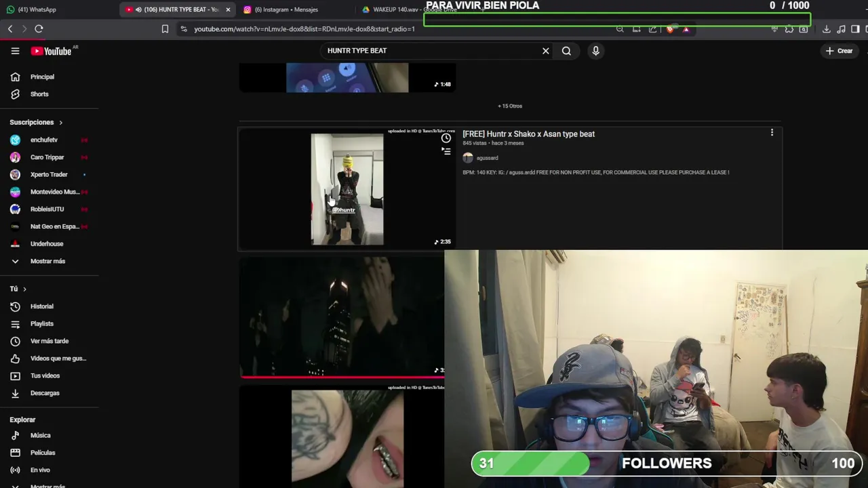Screen dimensions: 868x488
Task: Open the Brave Shields lion icon
Action: [x=670, y=29]
